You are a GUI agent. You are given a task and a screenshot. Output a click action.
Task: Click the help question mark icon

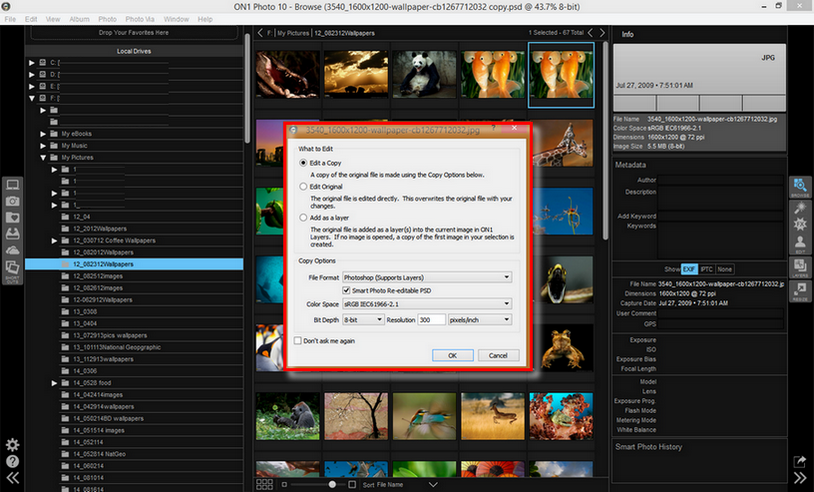click(13, 462)
